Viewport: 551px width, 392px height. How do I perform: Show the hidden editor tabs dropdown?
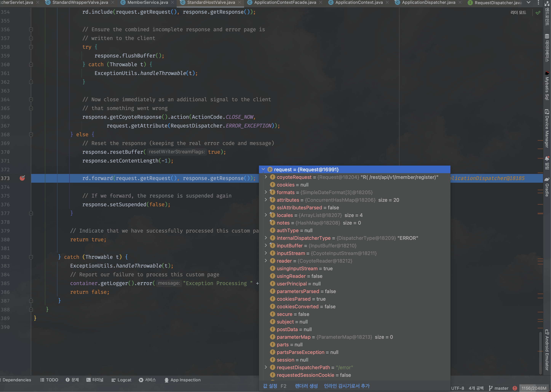(529, 3)
